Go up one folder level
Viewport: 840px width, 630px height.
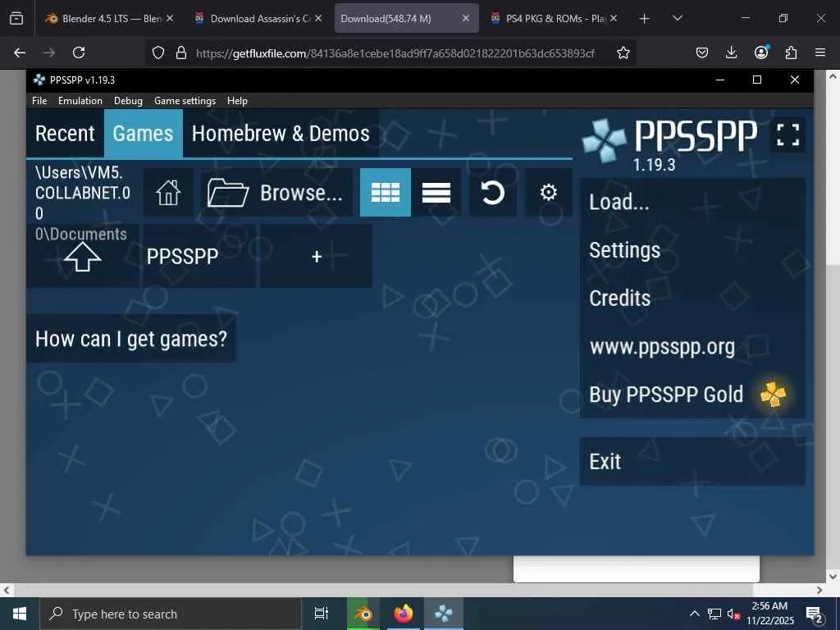83,256
